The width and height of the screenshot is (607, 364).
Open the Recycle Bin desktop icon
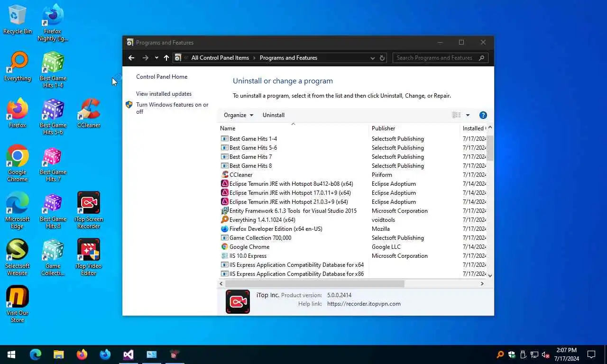[17, 19]
